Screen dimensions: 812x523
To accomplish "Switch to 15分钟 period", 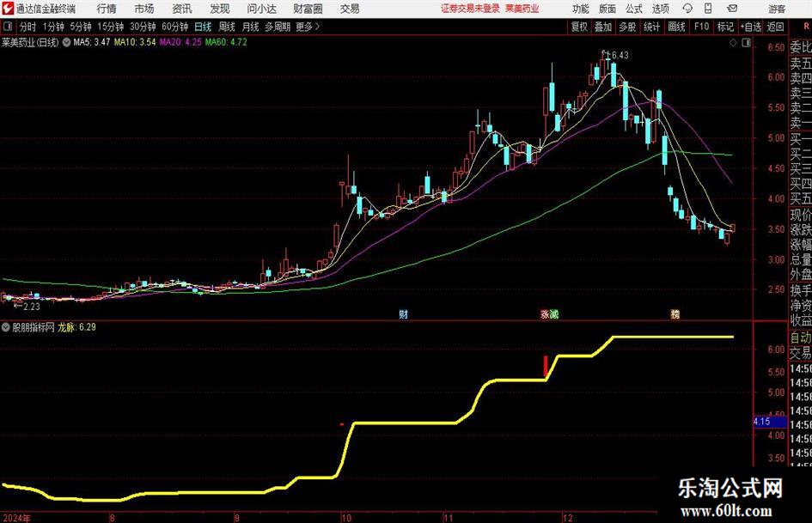I will coord(111,27).
